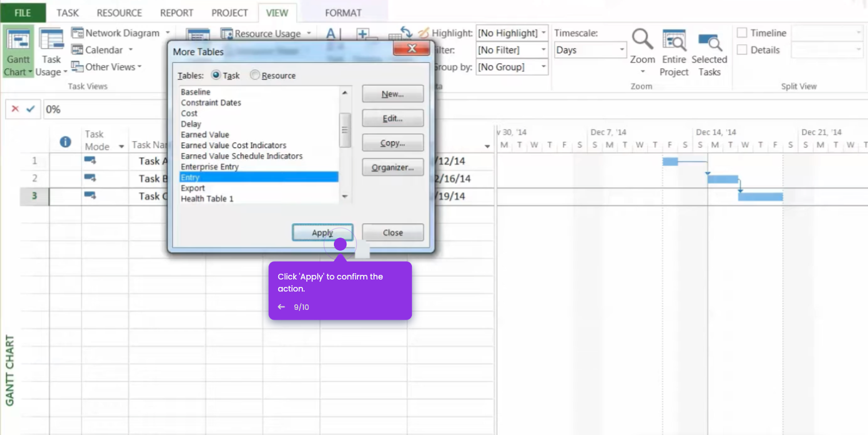Close the More Tables dialog with X
The height and width of the screenshot is (435, 868).
(x=411, y=49)
